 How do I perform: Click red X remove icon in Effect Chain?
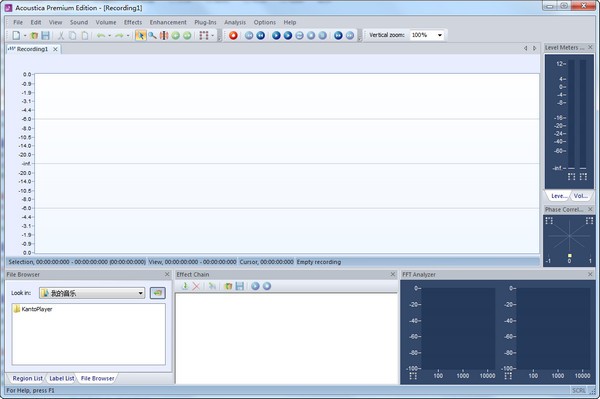[196, 286]
